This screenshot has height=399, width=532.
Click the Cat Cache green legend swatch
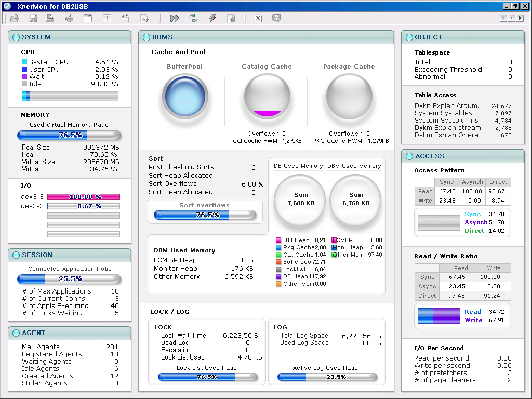(278, 255)
